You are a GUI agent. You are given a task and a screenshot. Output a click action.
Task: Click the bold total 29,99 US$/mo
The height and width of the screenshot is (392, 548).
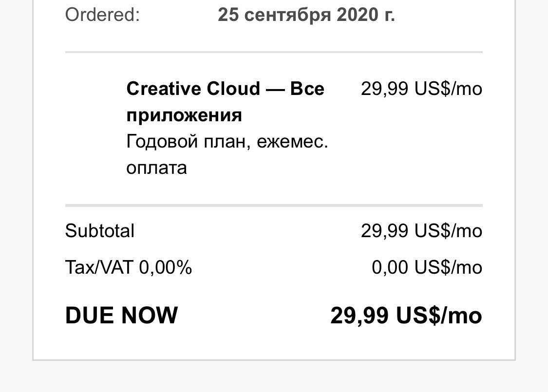point(406,315)
